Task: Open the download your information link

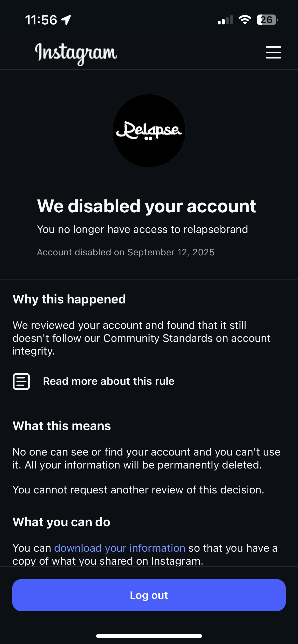Action: tap(120, 548)
